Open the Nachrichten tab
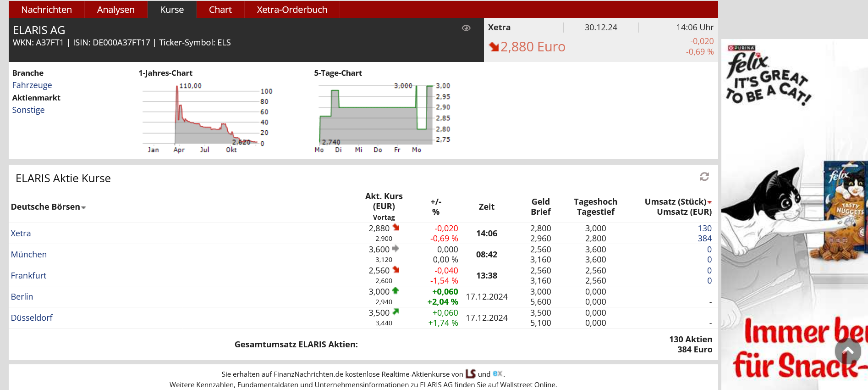The image size is (868, 390). click(x=46, y=10)
